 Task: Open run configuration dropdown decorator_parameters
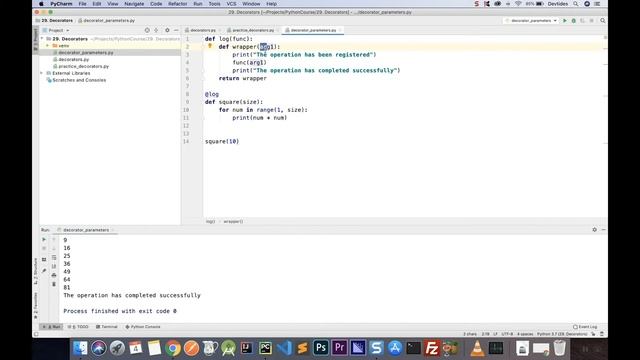[x=531, y=20]
